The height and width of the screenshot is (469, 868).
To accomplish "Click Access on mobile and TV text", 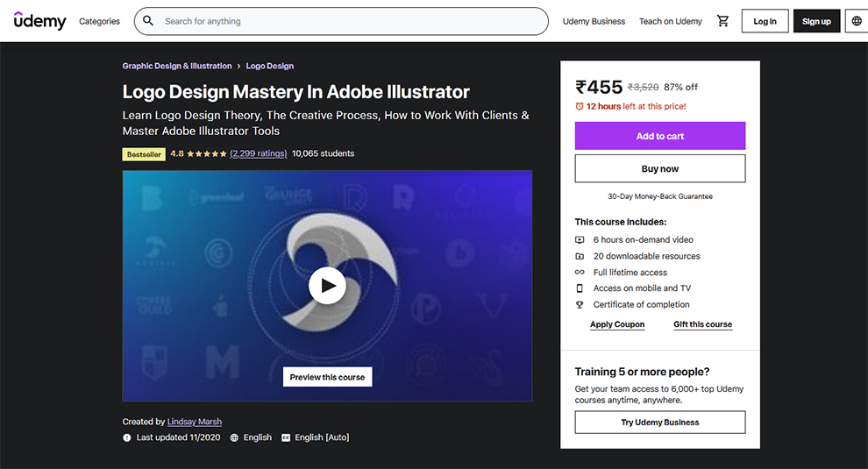I will click(x=642, y=288).
